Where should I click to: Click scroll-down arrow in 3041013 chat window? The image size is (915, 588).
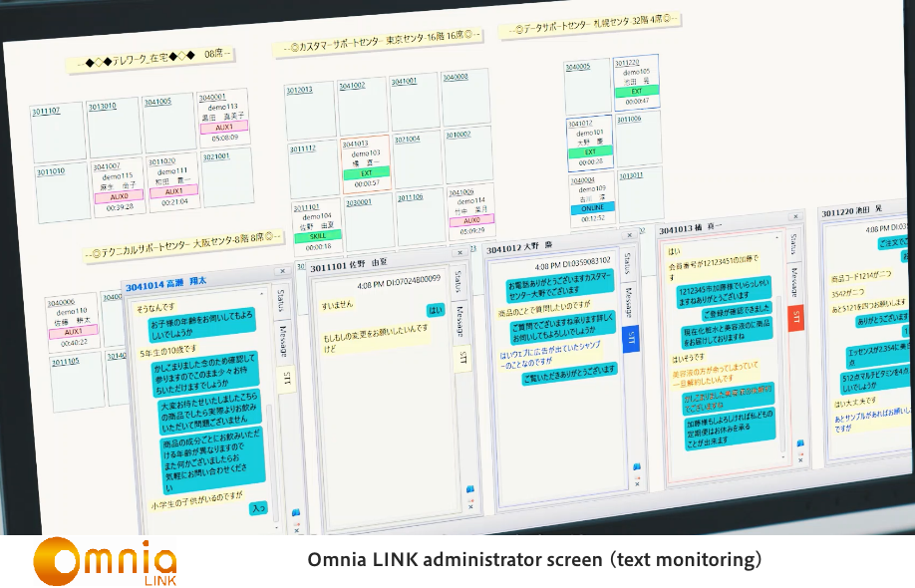[783, 456]
